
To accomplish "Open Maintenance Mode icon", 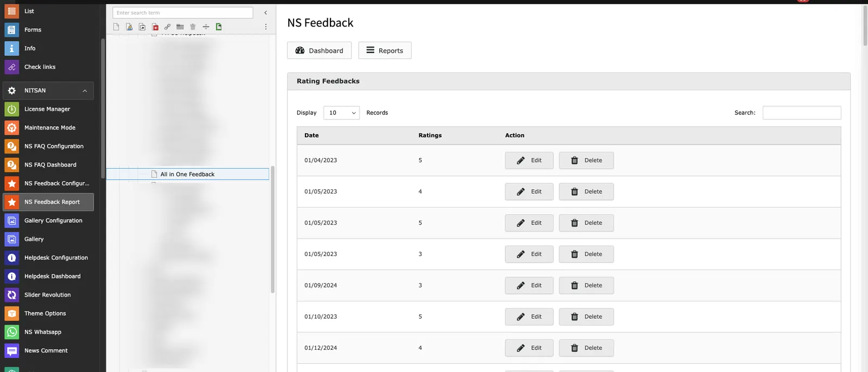I will tap(11, 127).
